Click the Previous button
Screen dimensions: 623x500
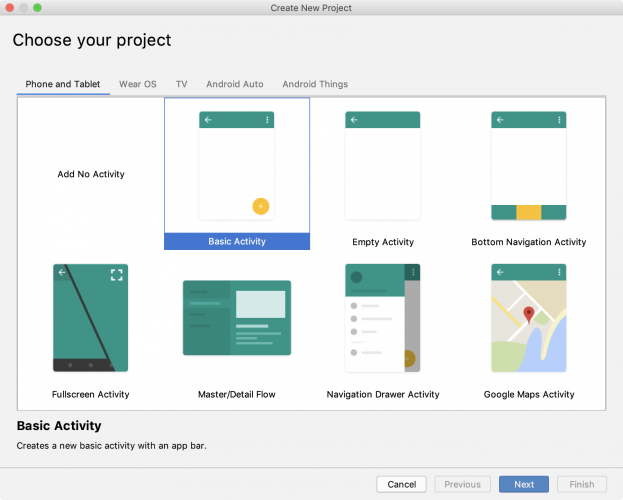(462, 484)
